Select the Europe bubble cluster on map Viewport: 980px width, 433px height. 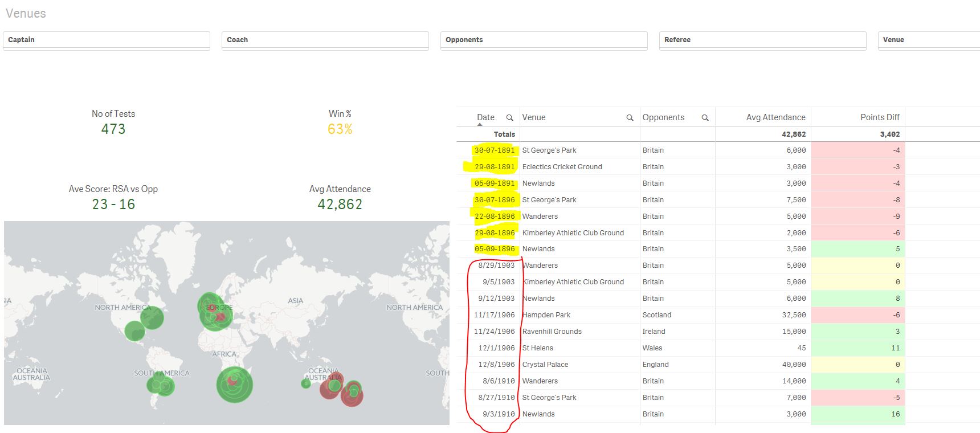(215, 312)
